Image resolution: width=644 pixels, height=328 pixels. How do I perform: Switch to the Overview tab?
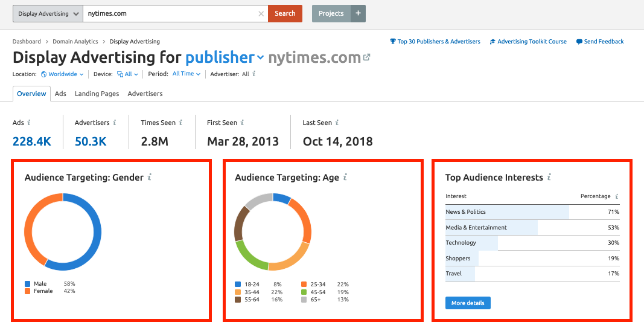[x=31, y=94]
